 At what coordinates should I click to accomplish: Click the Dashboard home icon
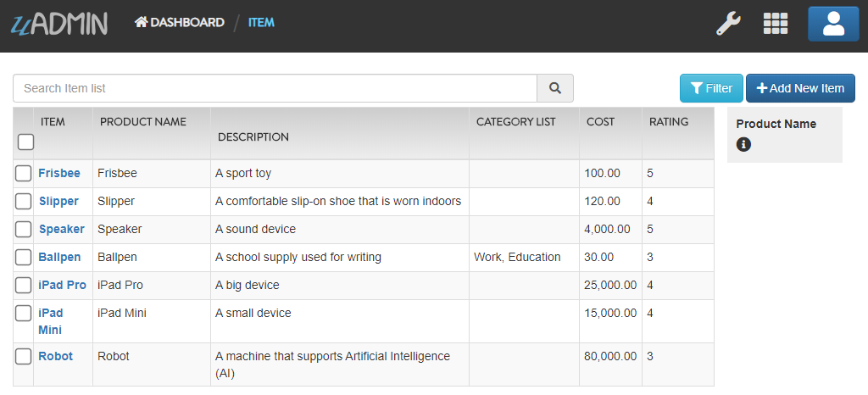[142, 22]
